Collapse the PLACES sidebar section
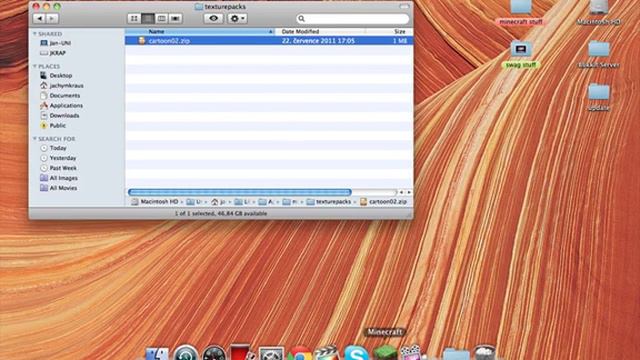This screenshot has height=360, width=640. tap(35, 66)
